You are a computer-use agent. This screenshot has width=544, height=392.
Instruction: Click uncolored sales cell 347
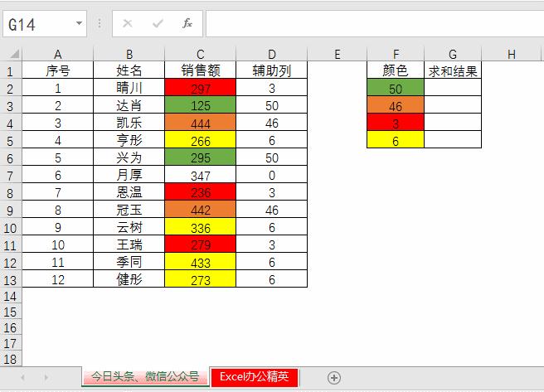tap(201, 175)
